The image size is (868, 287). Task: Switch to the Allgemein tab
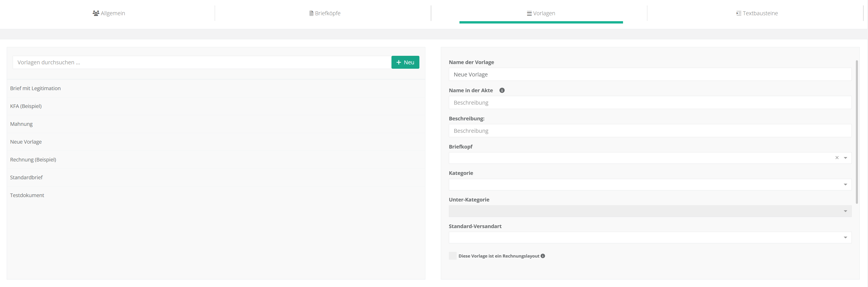(x=109, y=13)
